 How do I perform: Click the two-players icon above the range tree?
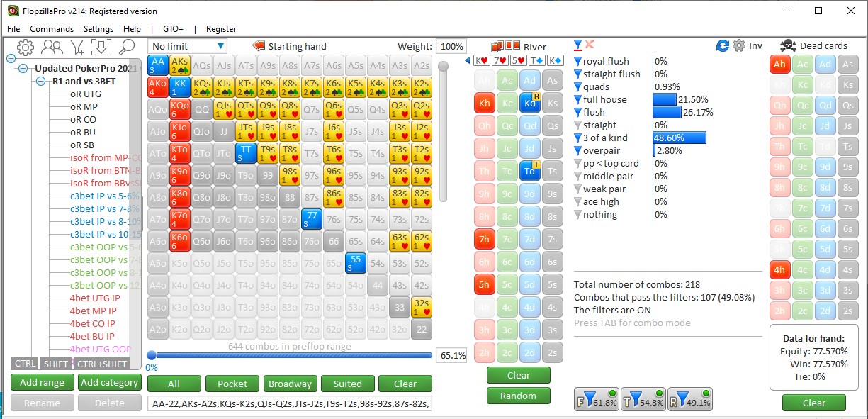pyautogui.click(x=52, y=48)
